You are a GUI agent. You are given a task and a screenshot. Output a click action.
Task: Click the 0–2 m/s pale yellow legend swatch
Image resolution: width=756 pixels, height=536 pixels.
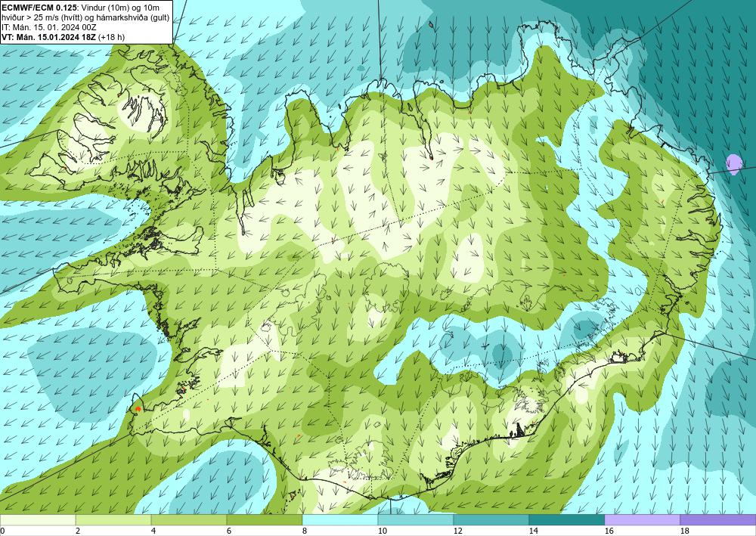click(38, 520)
